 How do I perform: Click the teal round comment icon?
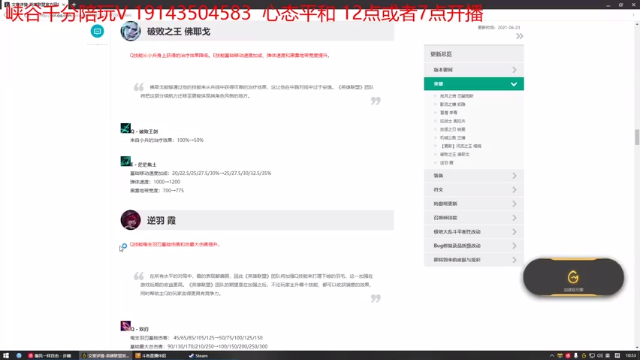click(97, 31)
